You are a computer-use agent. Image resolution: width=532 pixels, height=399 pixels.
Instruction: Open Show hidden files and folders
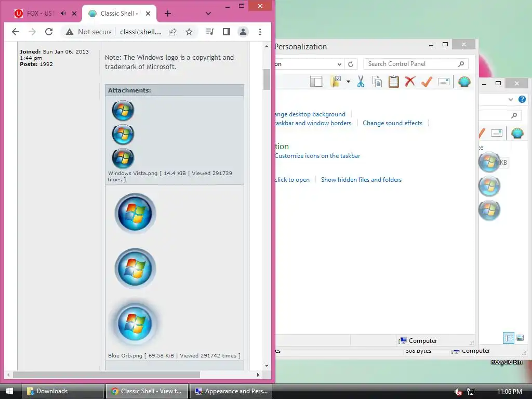(362, 180)
